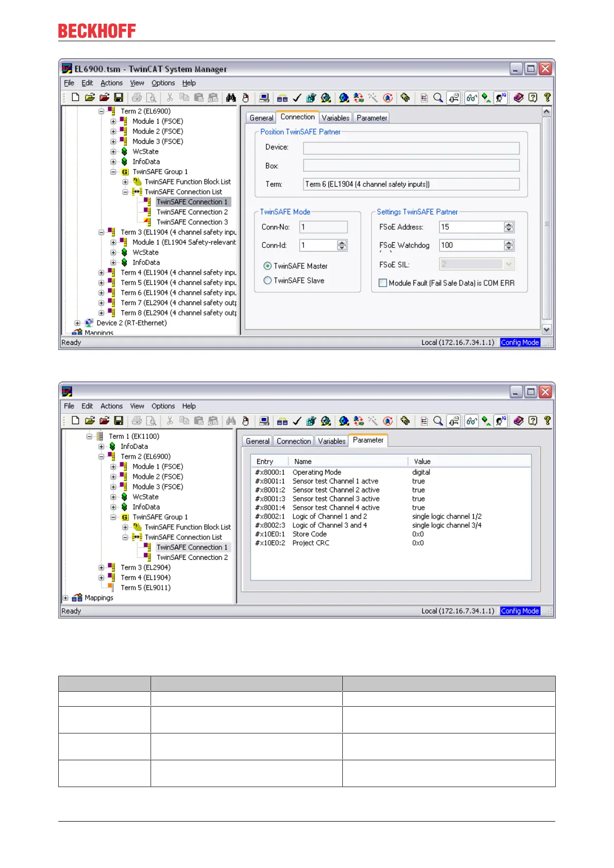
Task: Expand Device 2 (RT-Ethernet) node
Action: pyautogui.click(x=77, y=323)
